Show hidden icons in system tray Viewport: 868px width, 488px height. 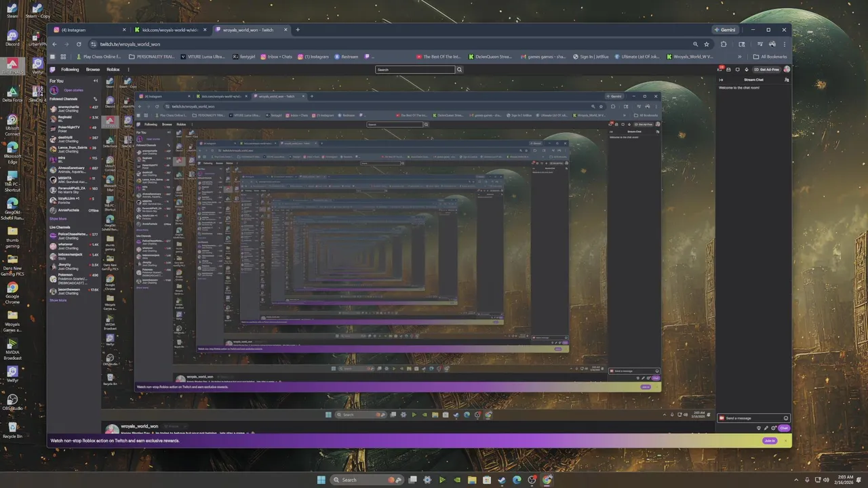797,480
